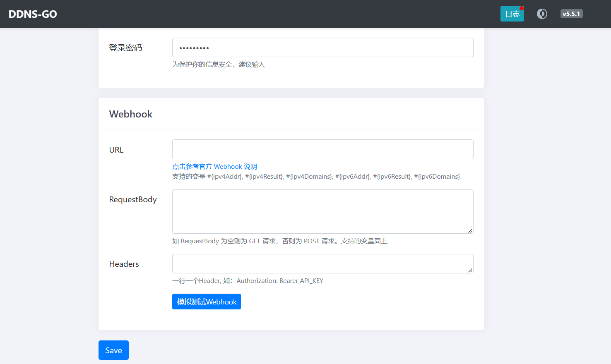This screenshot has width=611, height=364.
Task: Click into the Webhook URL input
Action: 322,149
